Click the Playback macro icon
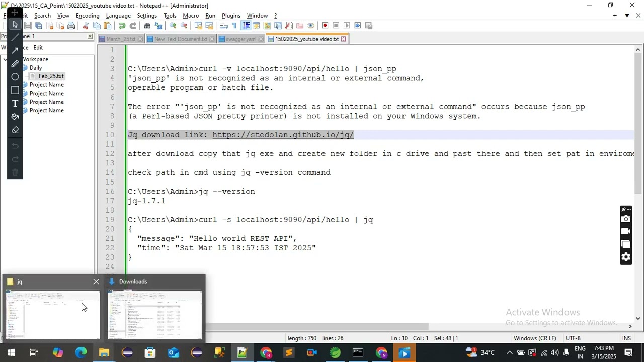644x362 pixels. (347, 26)
